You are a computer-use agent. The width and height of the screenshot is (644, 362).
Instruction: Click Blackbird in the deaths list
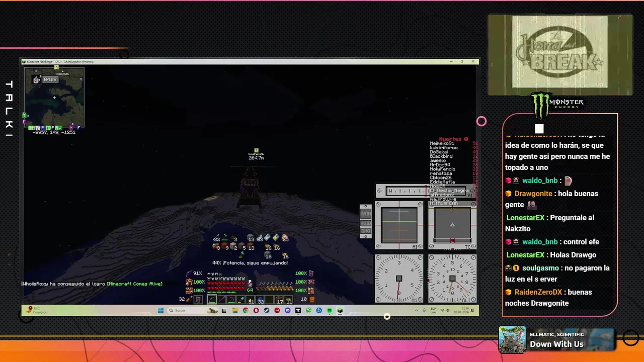tap(441, 156)
